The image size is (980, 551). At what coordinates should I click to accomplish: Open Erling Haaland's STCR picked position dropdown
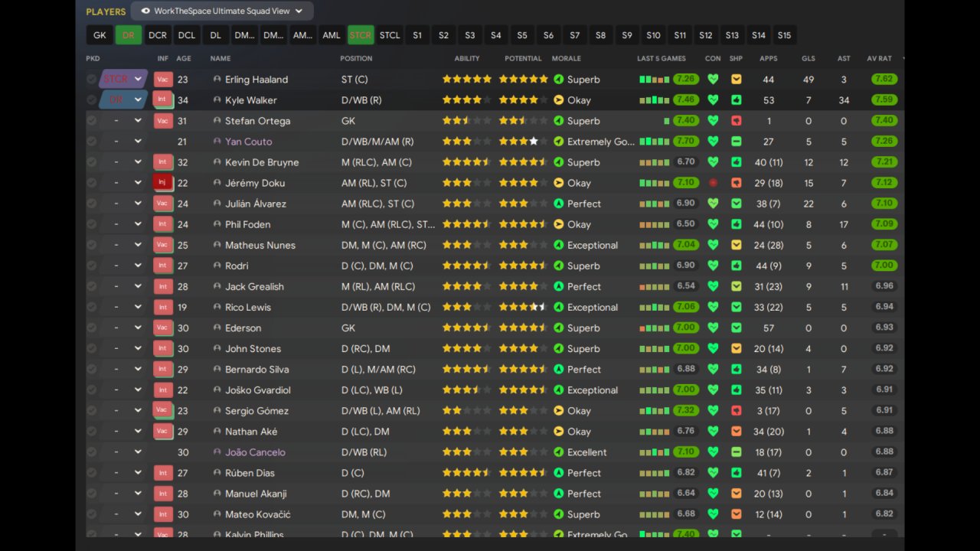123,80
